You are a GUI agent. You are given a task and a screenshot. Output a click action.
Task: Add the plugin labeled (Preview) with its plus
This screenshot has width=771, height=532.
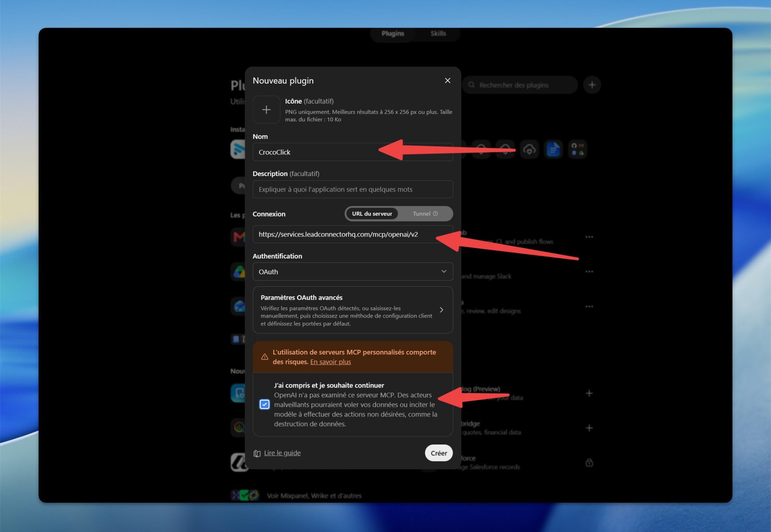pos(589,393)
